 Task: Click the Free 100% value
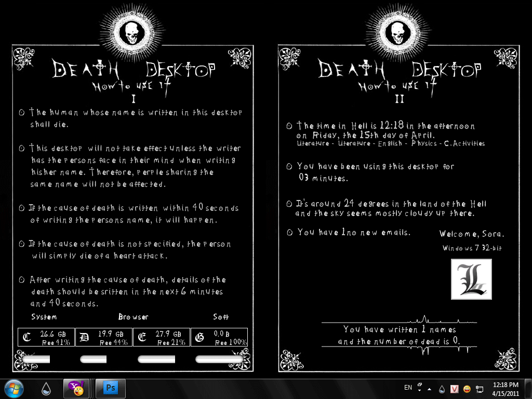point(231,343)
